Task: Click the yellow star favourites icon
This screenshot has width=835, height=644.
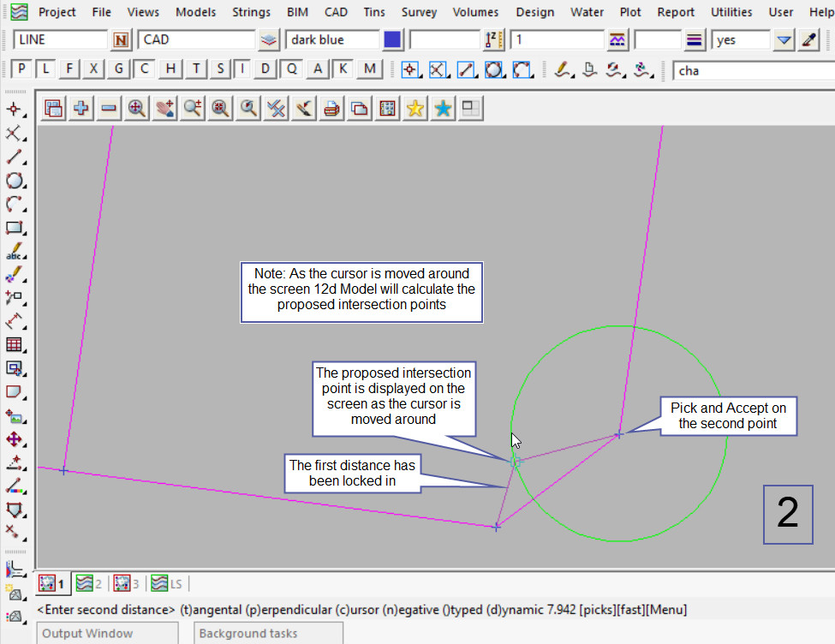Action: click(415, 108)
